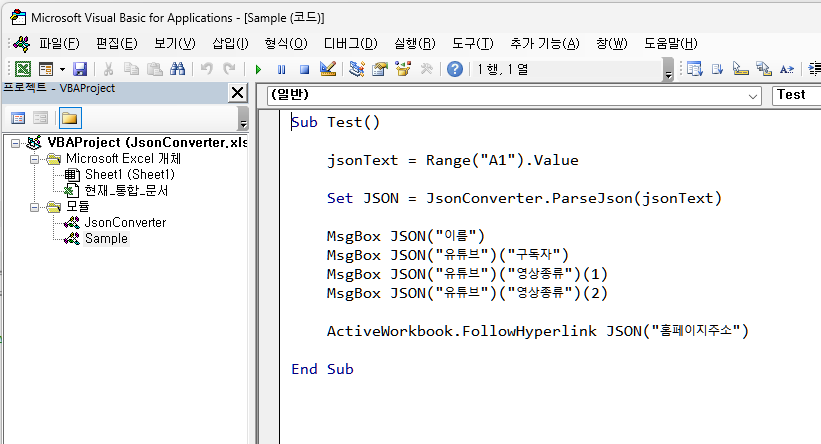Open the 실행(R) menu
The height and width of the screenshot is (444, 821).
[415, 43]
